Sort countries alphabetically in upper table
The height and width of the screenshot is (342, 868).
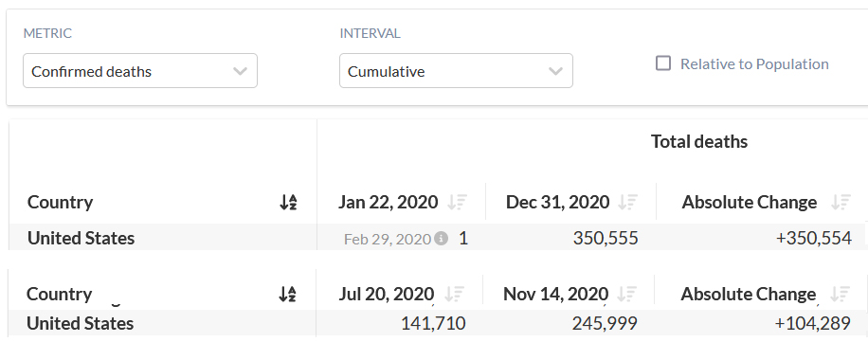tap(288, 203)
